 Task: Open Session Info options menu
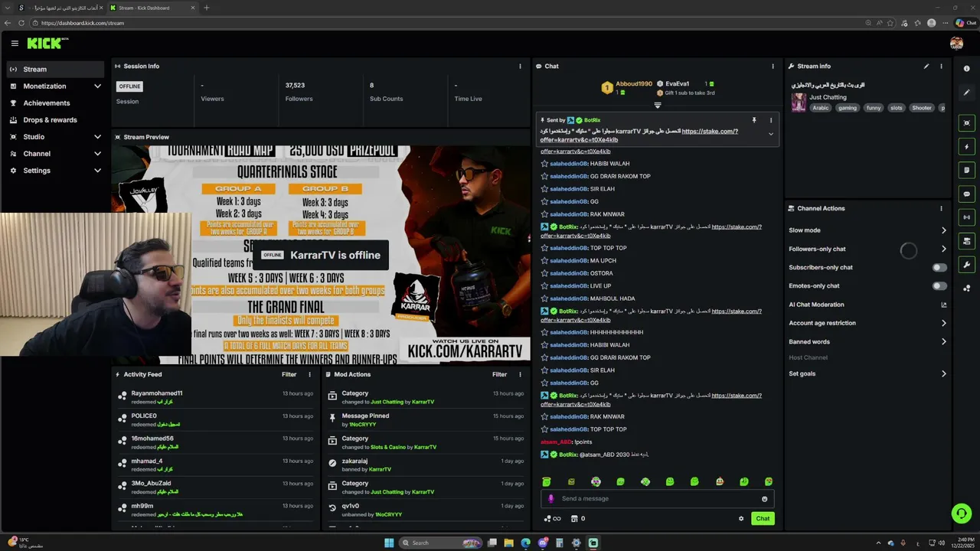pyautogui.click(x=521, y=67)
